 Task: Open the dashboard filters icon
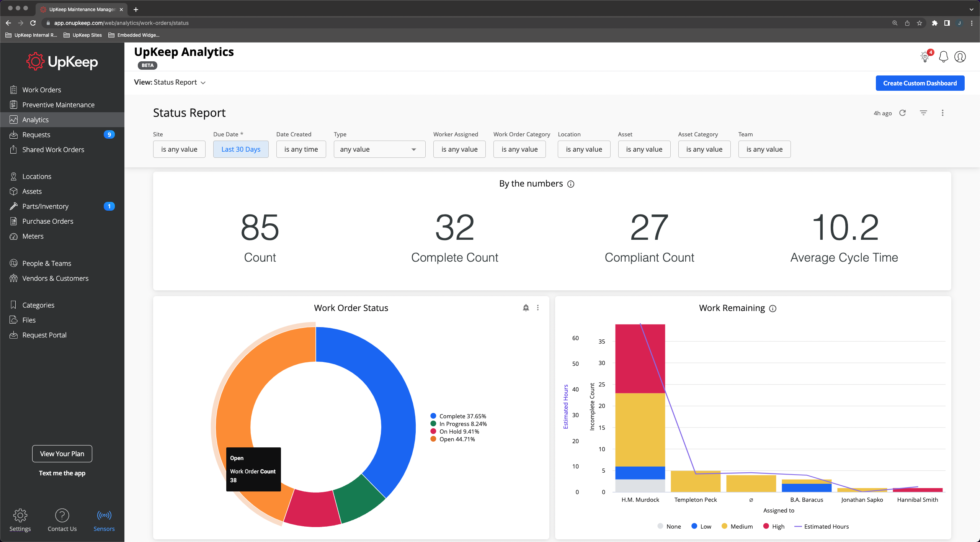click(923, 113)
